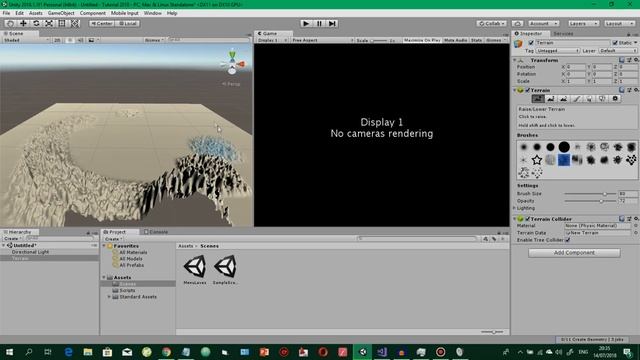The height and width of the screenshot is (360, 640).
Task: Open the Free Aspect dropdown
Action: 322,40
